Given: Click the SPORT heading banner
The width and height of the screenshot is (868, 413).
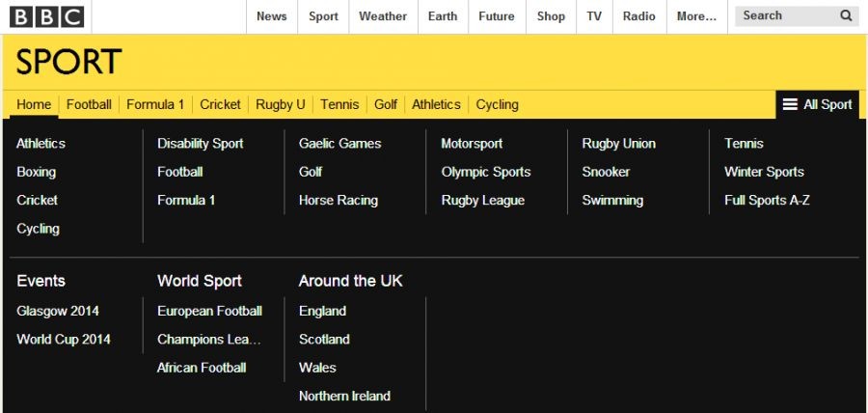Looking at the screenshot, I should point(68,62).
